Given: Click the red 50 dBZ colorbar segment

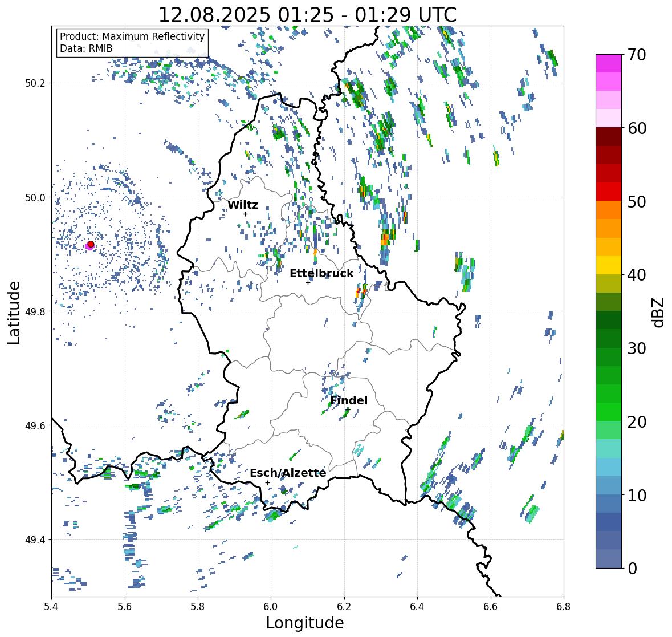Looking at the screenshot, I should point(609,192).
